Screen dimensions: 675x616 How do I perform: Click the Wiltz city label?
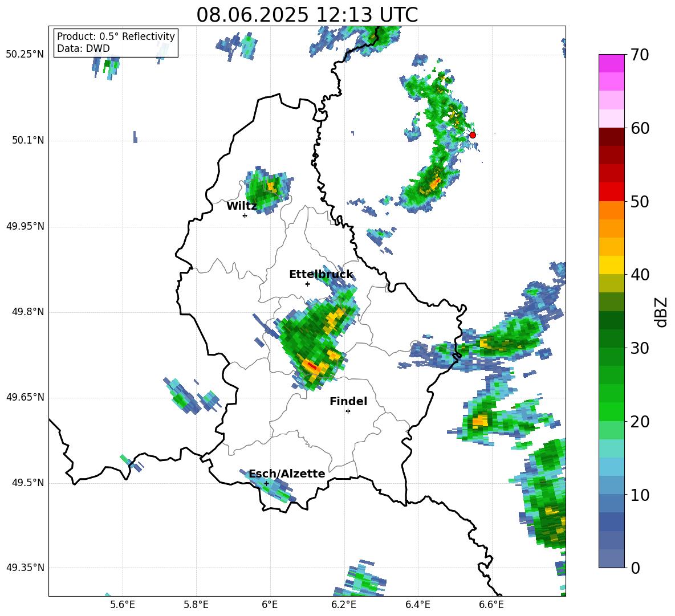[242, 206]
